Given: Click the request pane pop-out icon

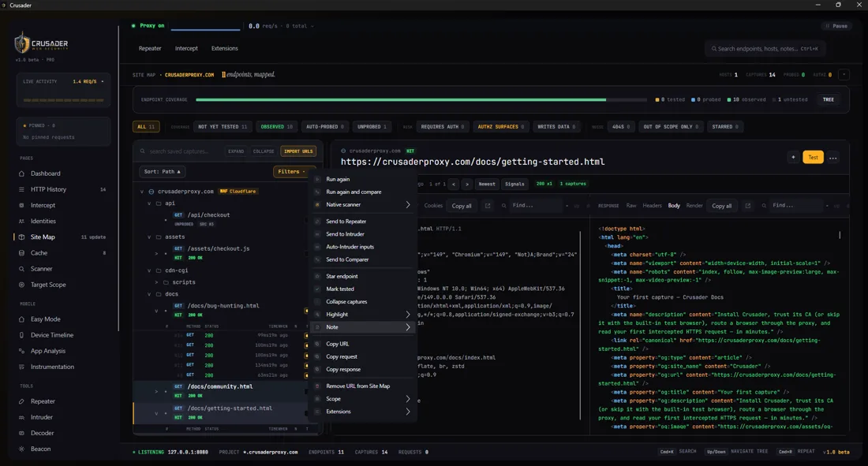Looking at the screenshot, I should point(488,205).
